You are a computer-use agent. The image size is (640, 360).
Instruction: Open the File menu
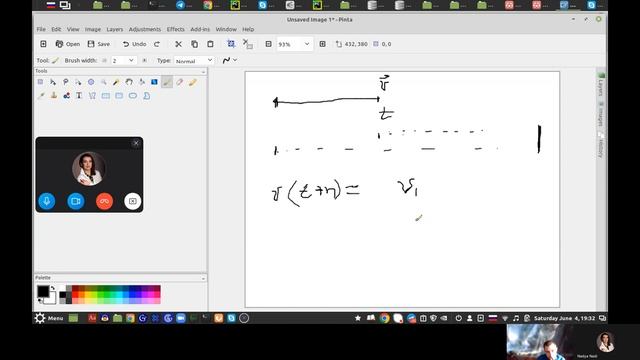41,29
